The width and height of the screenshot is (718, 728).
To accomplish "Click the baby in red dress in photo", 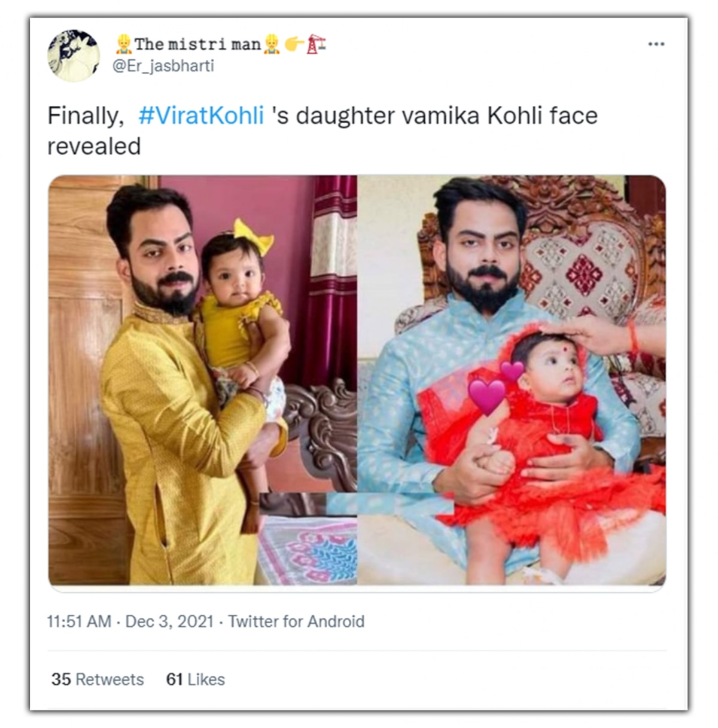I will [538, 455].
